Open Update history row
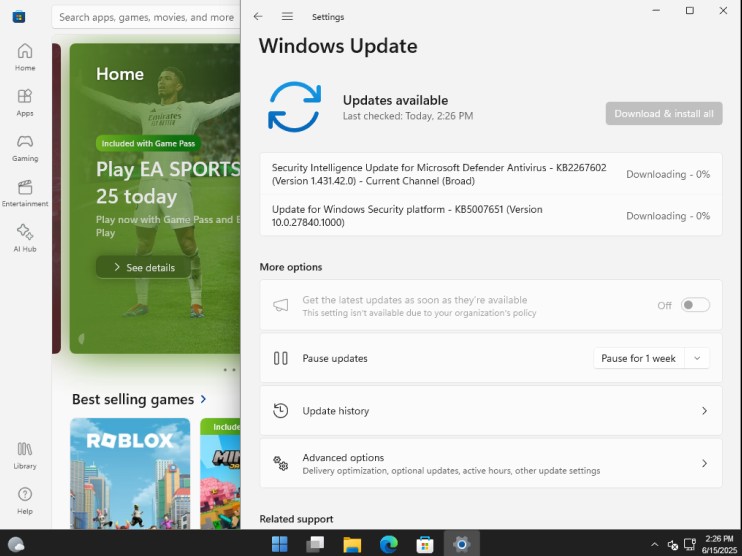The height and width of the screenshot is (556, 742). tap(491, 411)
